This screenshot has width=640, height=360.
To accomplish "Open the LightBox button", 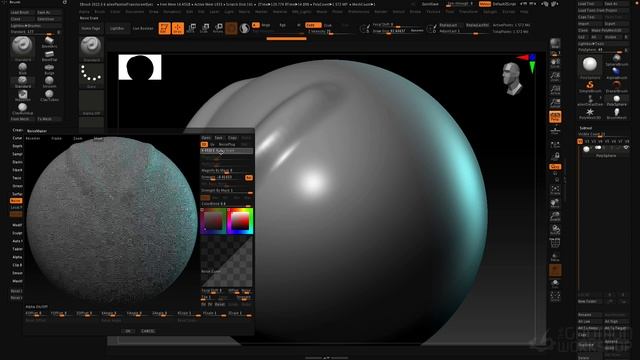I will pyautogui.click(x=118, y=29).
